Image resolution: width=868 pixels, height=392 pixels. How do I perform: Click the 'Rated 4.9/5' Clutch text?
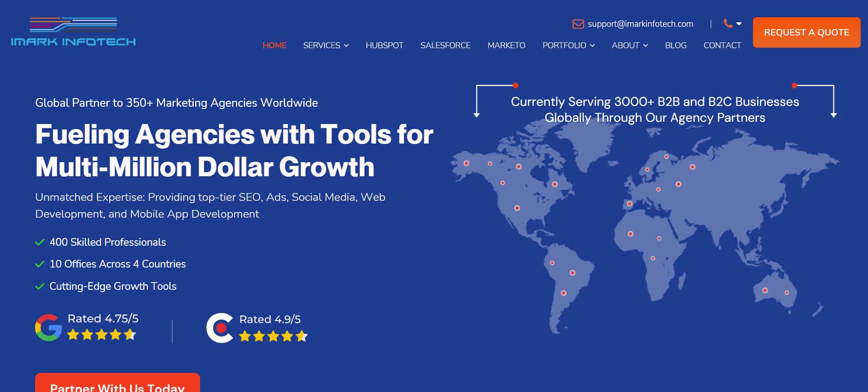270,319
